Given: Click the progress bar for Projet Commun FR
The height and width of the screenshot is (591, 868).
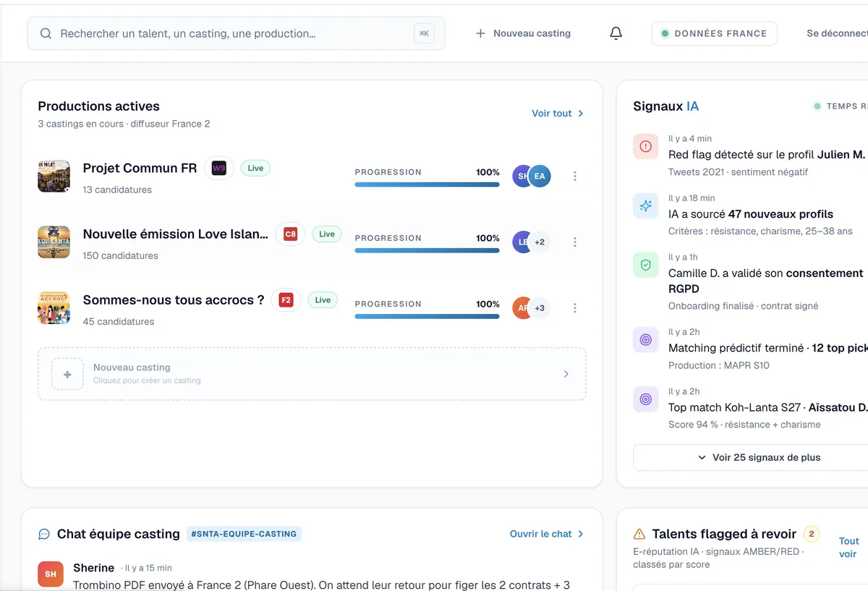Looking at the screenshot, I should [427, 184].
